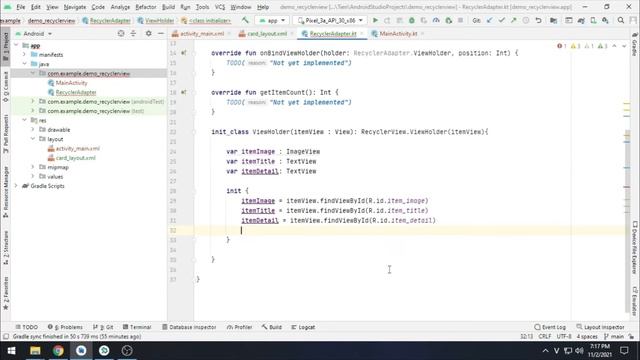640x360 pixels.
Task: Open the taskbar notification center icon
Action: tap(624, 351)
